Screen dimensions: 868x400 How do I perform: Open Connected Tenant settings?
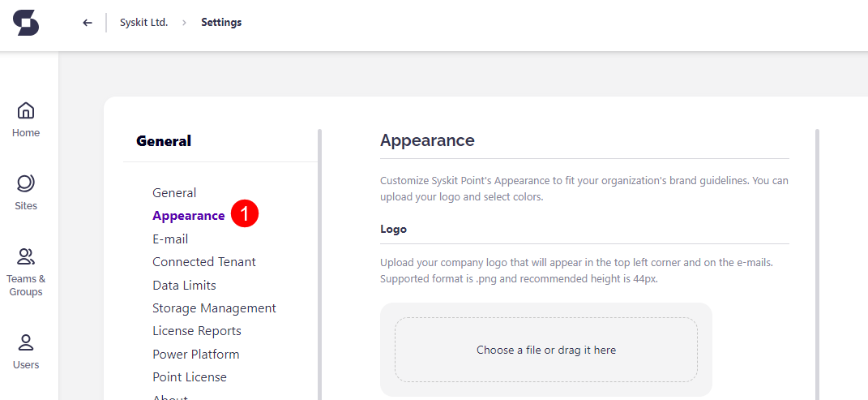204,262
